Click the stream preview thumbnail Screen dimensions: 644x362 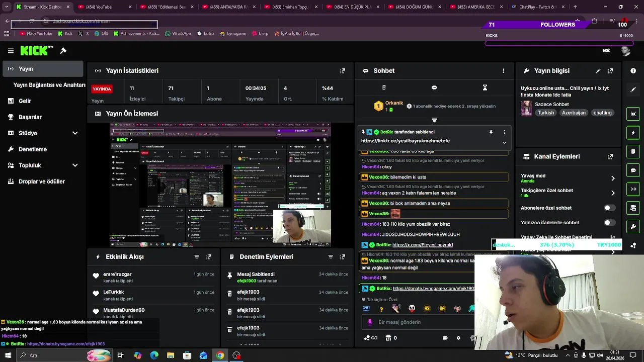[x=220, y=185]
